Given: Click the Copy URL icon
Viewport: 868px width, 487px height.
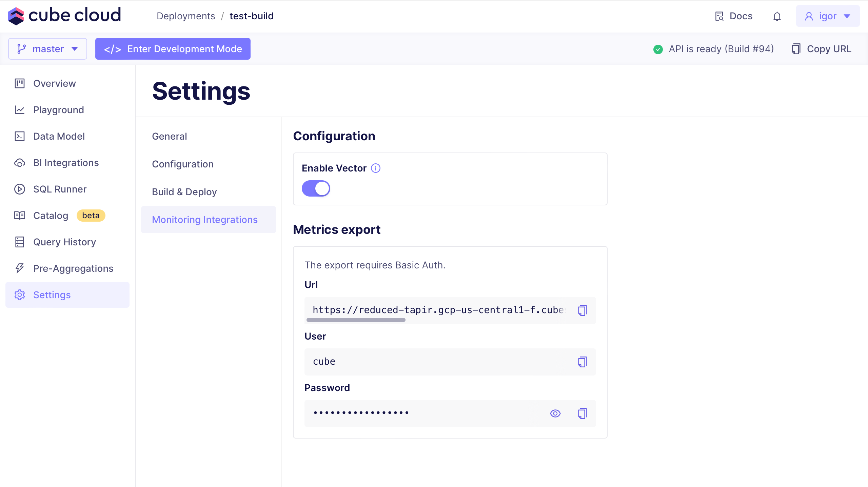Looking at the screenshot, I should 796,49.
